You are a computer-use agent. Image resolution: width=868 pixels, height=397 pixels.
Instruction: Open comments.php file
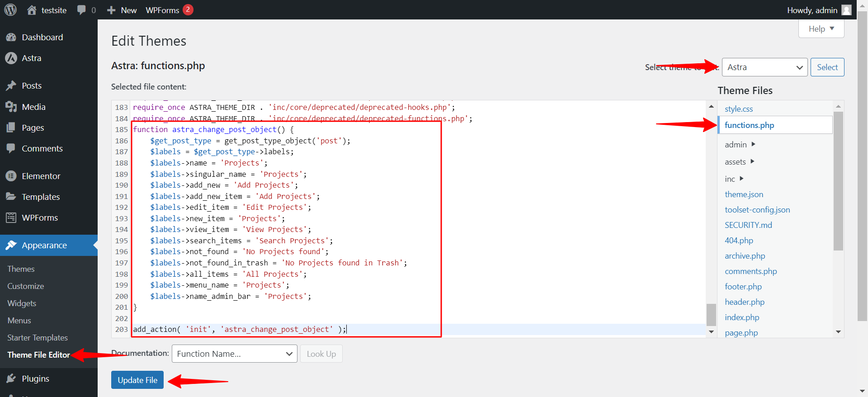click(750, 271)
